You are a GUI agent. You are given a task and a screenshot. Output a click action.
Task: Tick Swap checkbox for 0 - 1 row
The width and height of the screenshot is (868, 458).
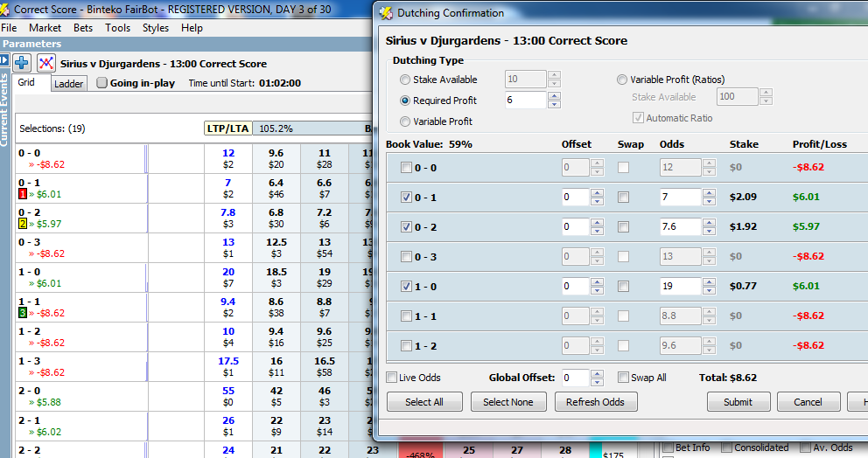pos(623,197)
